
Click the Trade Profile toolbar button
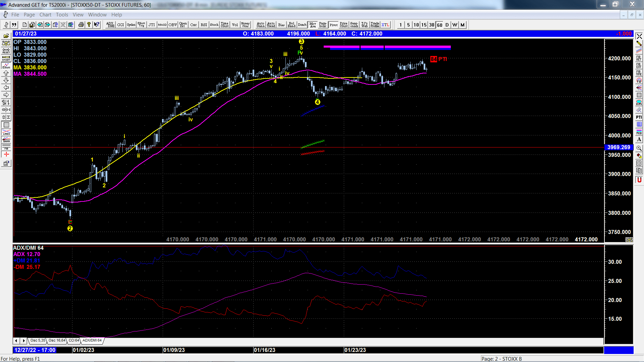pyautogui.click(x=375, y=25)
